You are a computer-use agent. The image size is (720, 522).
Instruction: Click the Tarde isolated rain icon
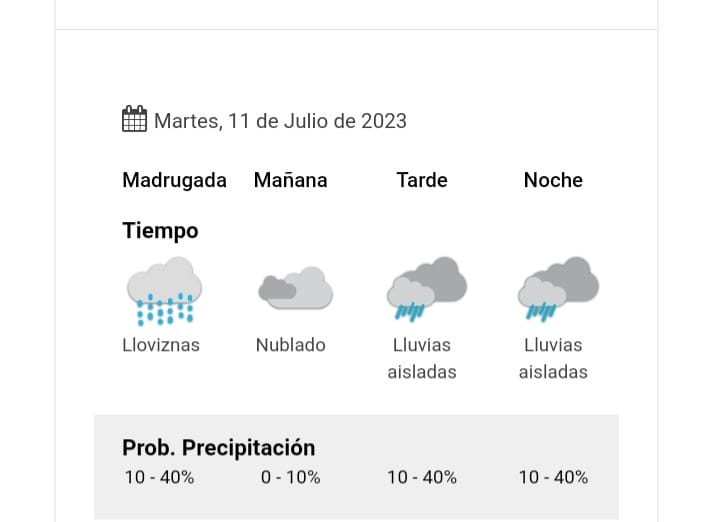coord(427,288)
